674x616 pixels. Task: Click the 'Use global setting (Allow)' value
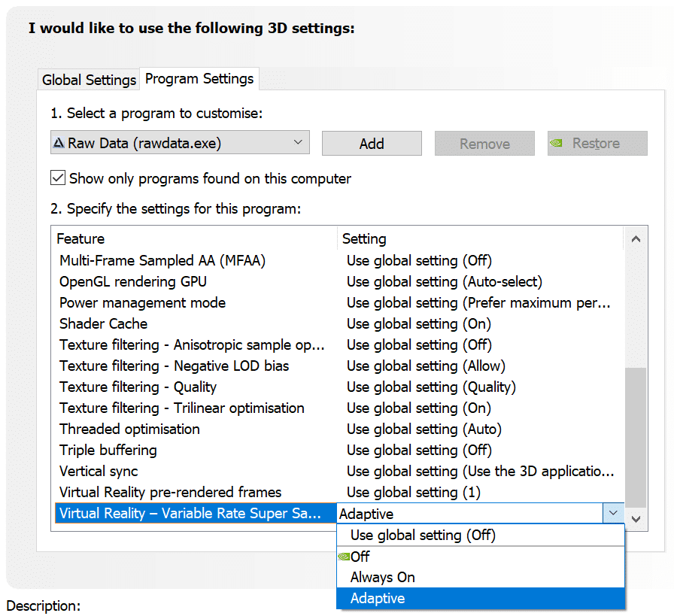click(426, 366)
